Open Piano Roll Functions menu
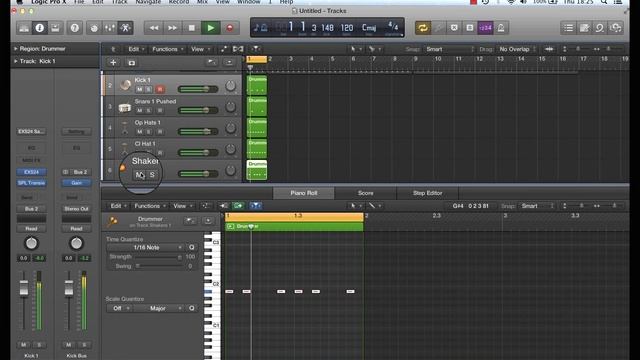Viewport: 640px width, 360px height. click(150, 206)
